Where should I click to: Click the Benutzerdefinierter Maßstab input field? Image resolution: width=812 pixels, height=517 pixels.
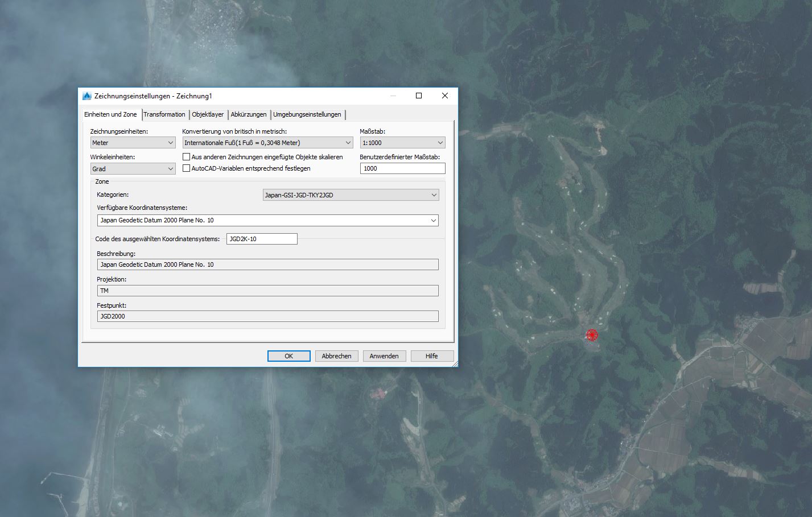[402, 168]
